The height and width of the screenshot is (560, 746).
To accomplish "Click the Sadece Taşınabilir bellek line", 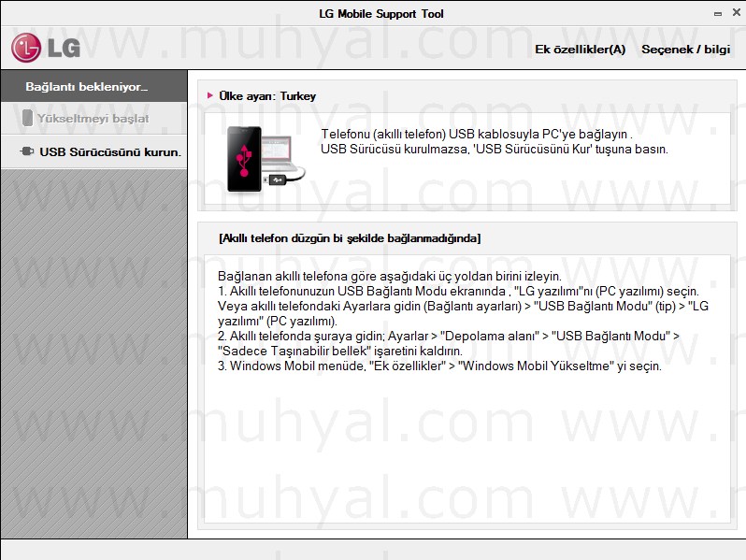I will 339,352.
